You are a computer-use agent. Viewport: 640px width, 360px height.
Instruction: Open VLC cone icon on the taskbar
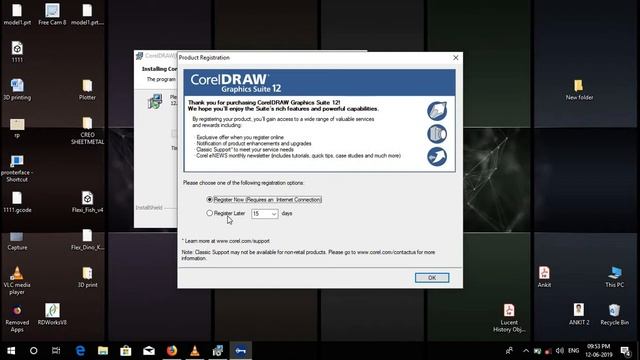point(195,351)
